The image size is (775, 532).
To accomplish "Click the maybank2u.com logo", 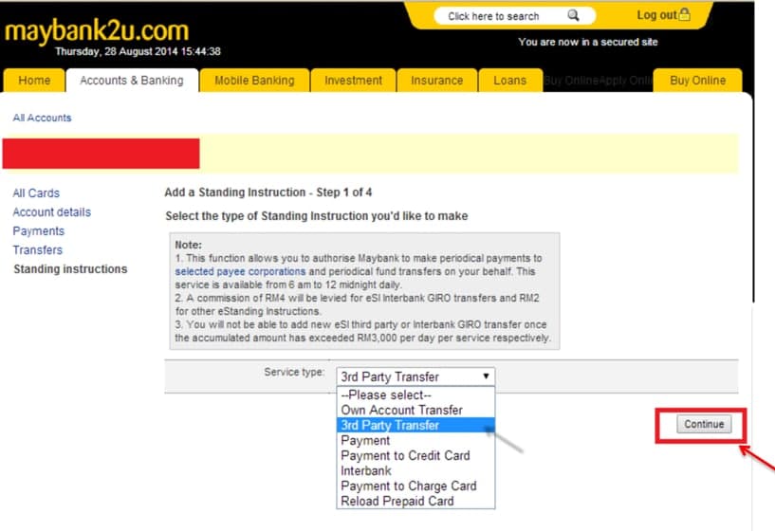I will 97,30.
